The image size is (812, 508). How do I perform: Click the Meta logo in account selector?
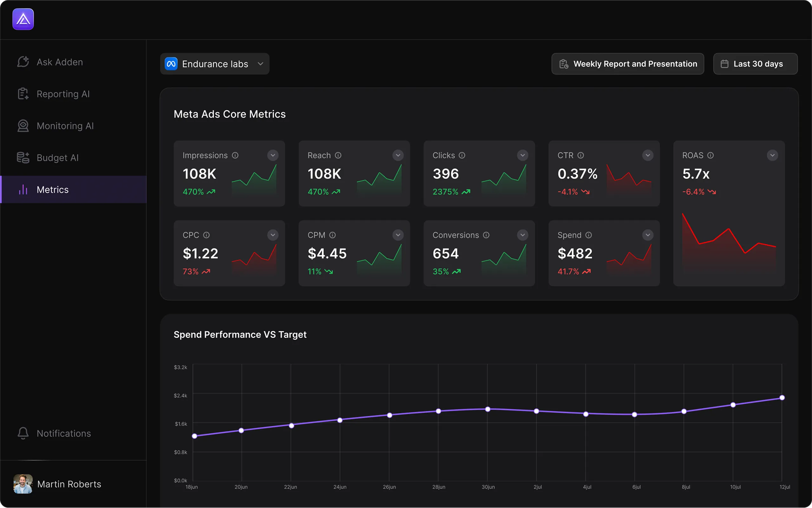pos(171,64)
